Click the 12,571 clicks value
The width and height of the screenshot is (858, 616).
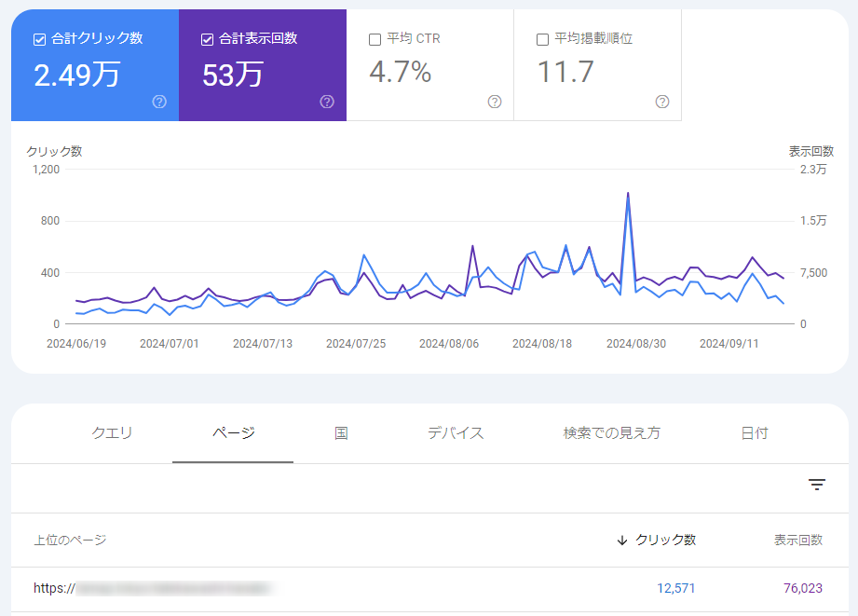tap(675, 589)
